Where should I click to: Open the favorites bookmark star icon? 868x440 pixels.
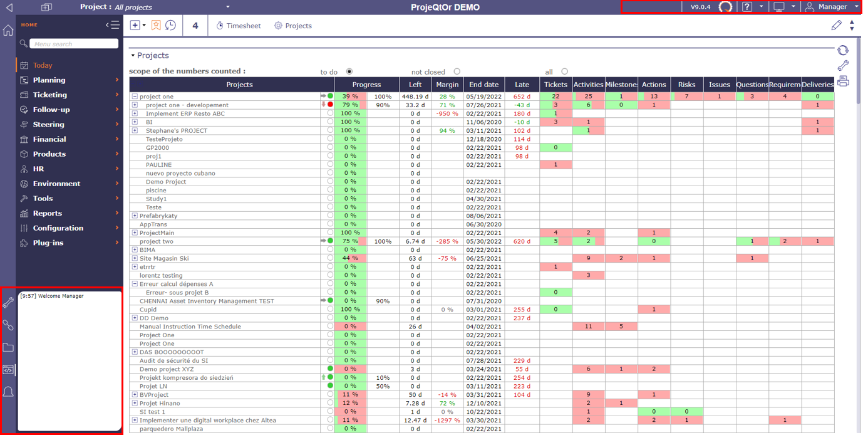tap(156, 26)
